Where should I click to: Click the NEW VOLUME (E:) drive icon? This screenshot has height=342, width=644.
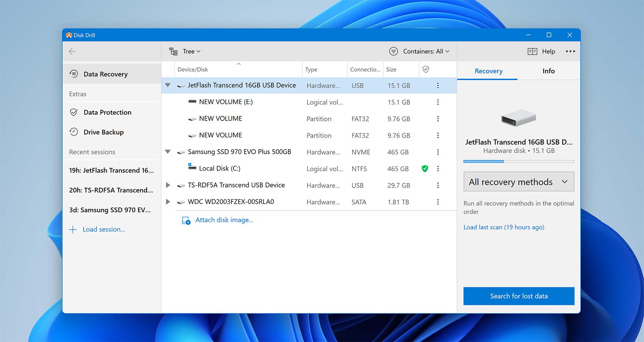192,101
